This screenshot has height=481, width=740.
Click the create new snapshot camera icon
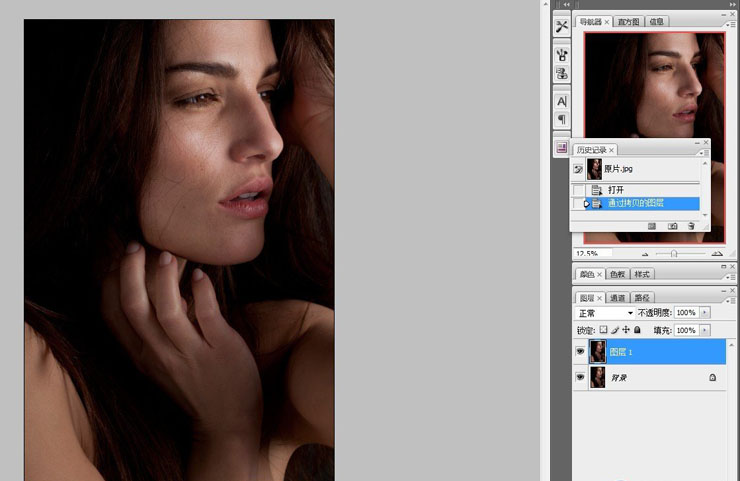(673, 226)
